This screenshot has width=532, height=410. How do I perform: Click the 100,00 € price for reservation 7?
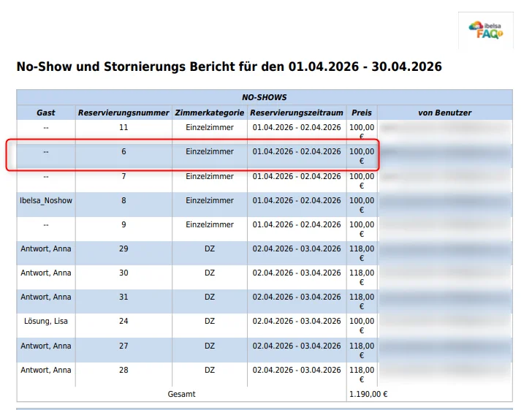pos(362,181)
